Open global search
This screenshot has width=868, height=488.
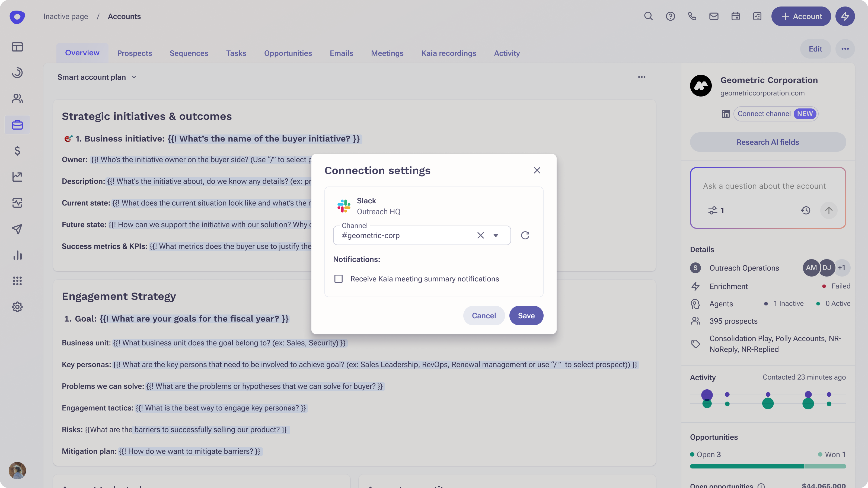649,16
